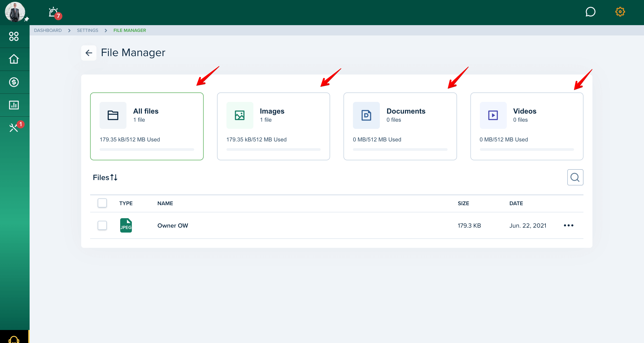Click the TYPE column header
This screenshot has height=343, width=644.
point(126,203)
